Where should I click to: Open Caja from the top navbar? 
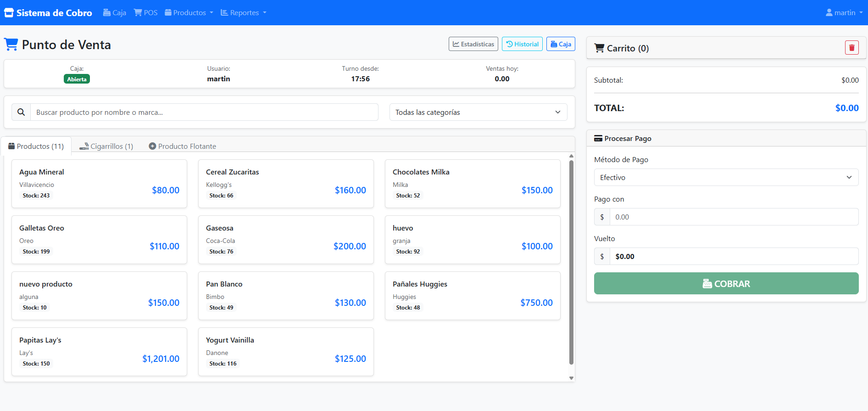(115, 13)
